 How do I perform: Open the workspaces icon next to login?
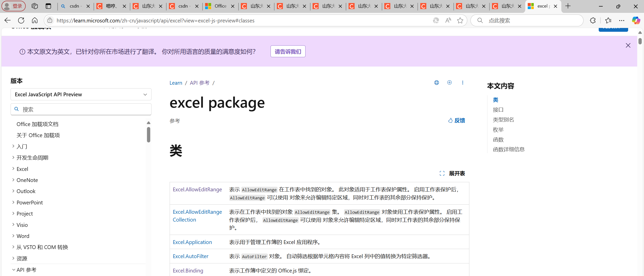(x=35, y=6)
